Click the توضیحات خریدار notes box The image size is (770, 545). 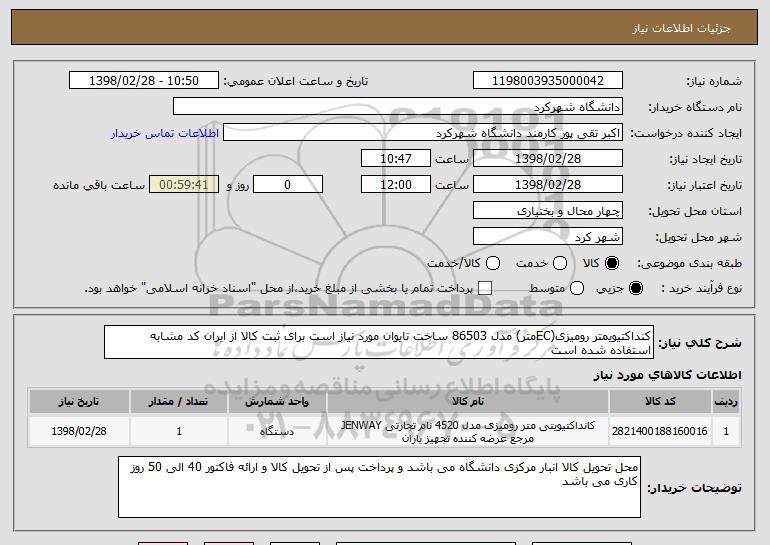(x=379, y=487)
